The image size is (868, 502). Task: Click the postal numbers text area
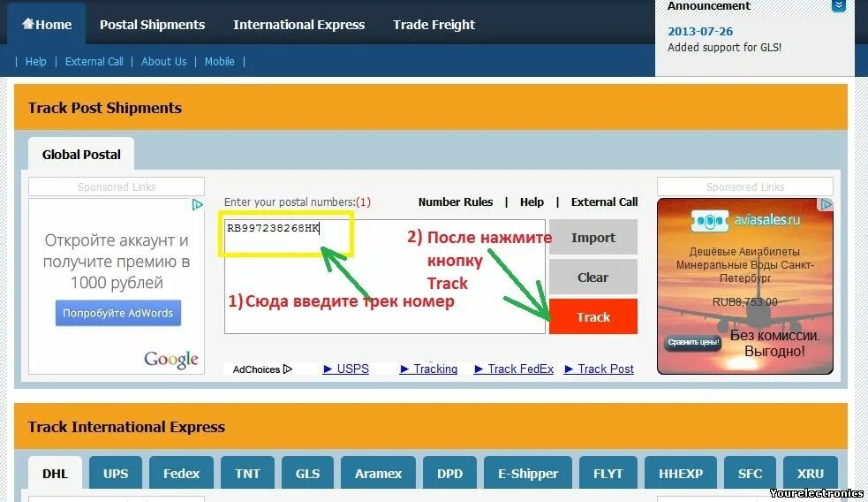click(385, 277)
